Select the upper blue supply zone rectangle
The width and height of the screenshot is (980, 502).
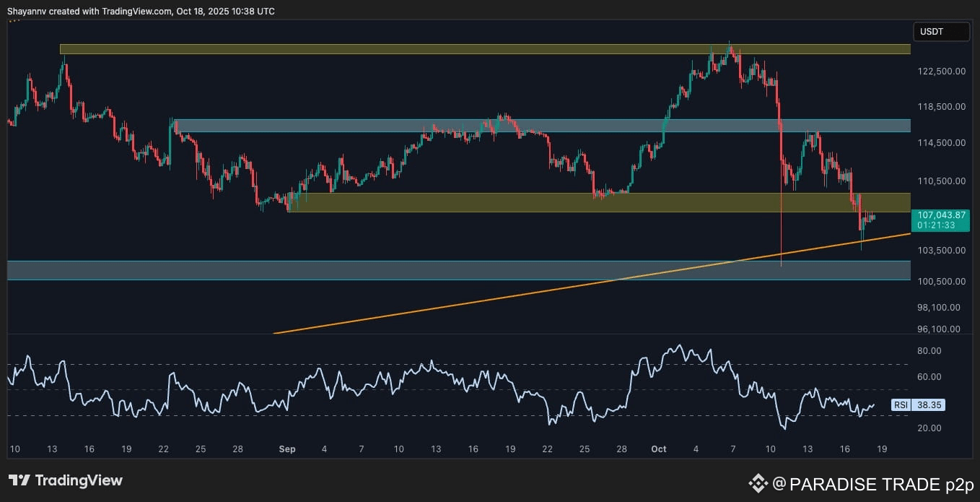tap(541, 126)
